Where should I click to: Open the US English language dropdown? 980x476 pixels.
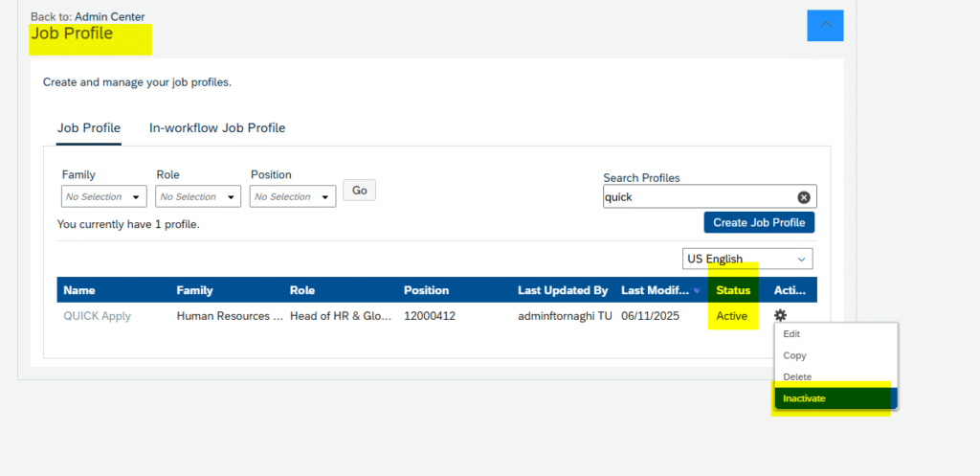tap(747, 259)
